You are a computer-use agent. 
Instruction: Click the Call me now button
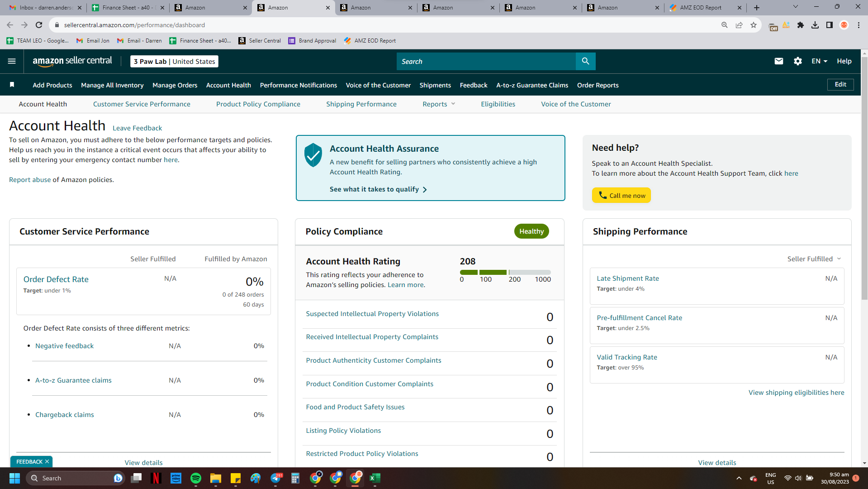[x=621, y=195]
